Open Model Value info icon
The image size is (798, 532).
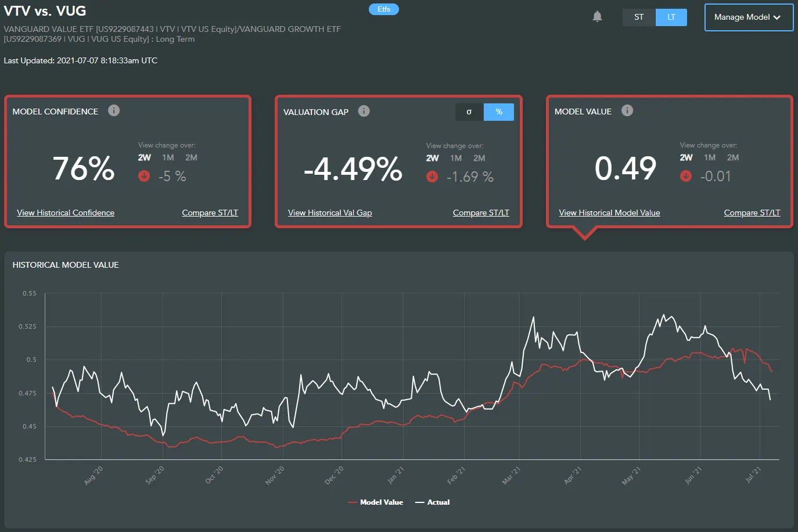coord(627,110)
